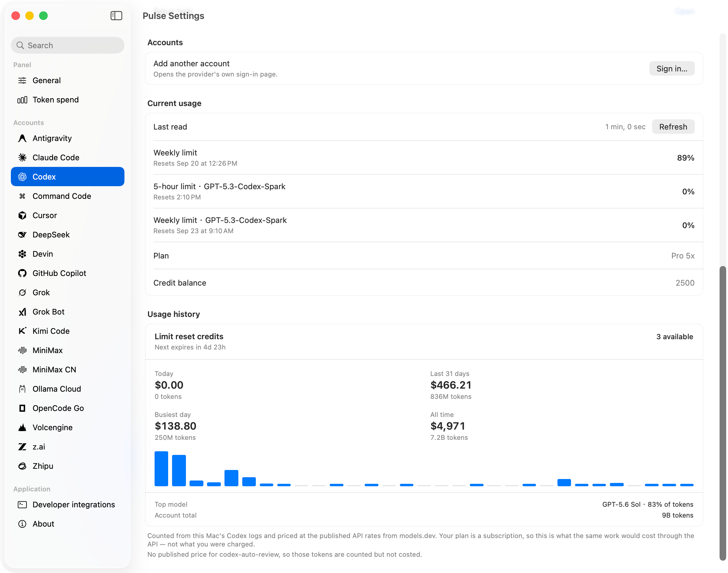728x573 pixels.
Task: Click the Sign in... button
Action: (x=672, y=68)
